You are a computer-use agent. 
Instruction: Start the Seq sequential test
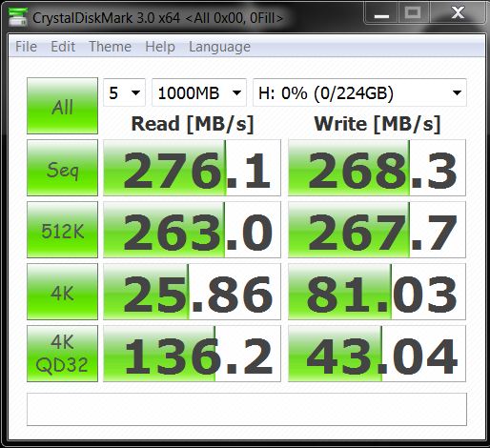tap(62, 168)
